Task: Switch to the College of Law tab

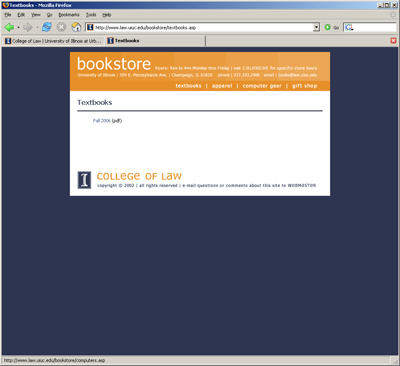Action: (x=53, y=41)
